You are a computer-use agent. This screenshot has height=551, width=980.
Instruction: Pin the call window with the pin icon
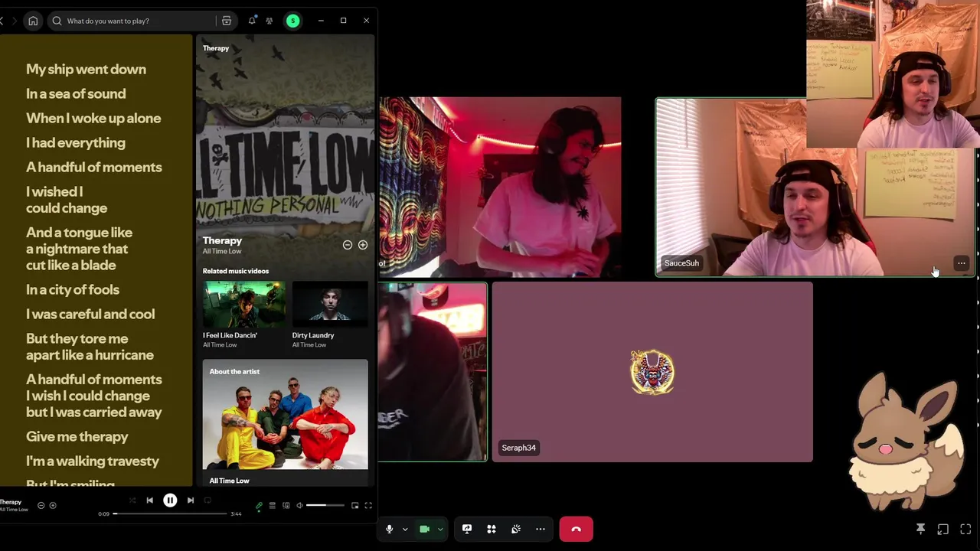921,529
